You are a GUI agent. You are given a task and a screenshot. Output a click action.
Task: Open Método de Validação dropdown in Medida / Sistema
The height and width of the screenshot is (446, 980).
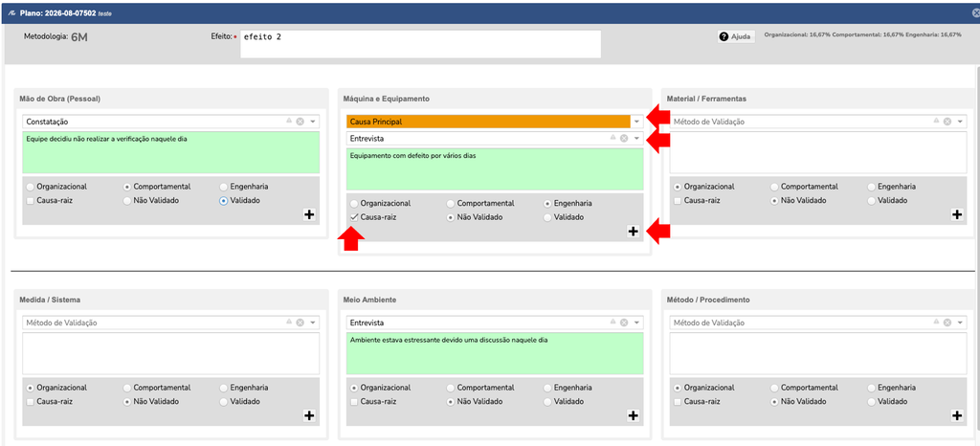[313, 323]
